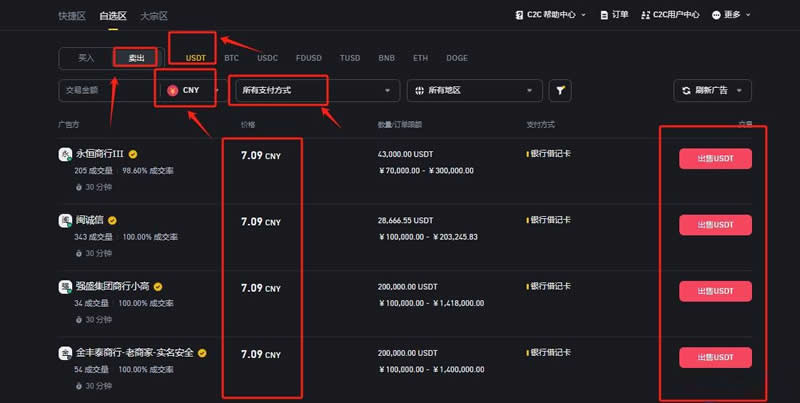Select the DOGE coin tab

(456, 58)
